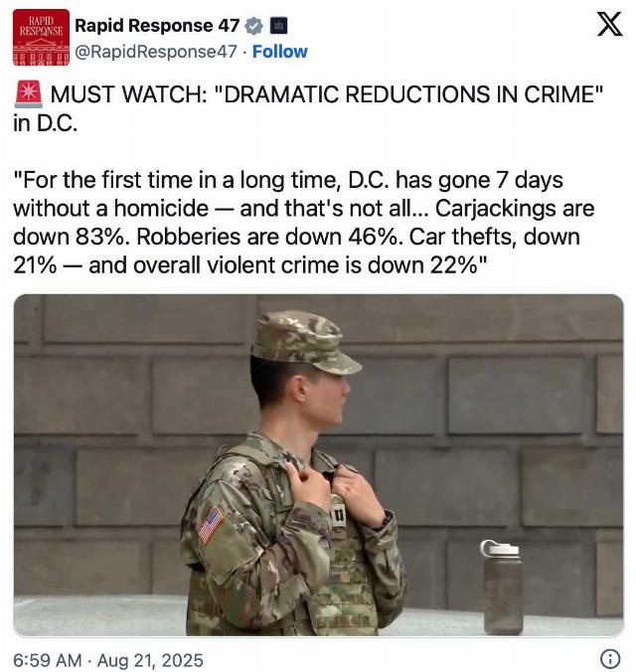
Task: Click the Aug 21, 2025 date
Action: pos(150,660)
